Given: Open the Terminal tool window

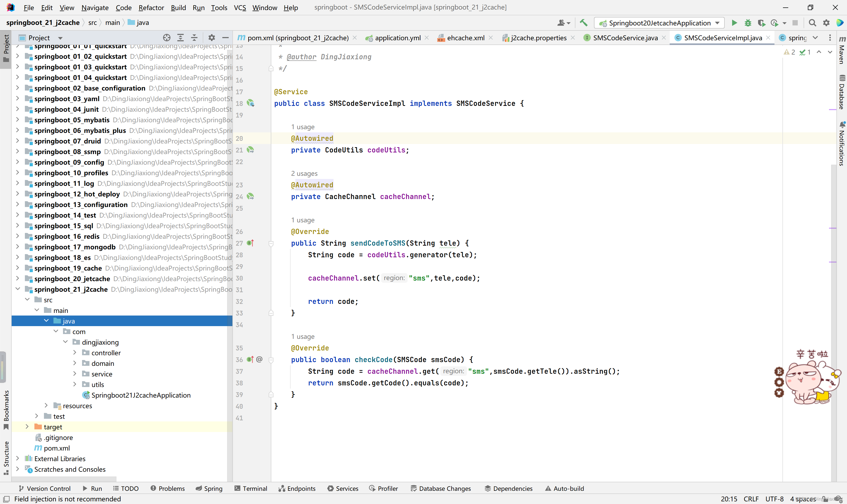Looking at the screenshot, I should pyautogui.click(x=251, y=488).
